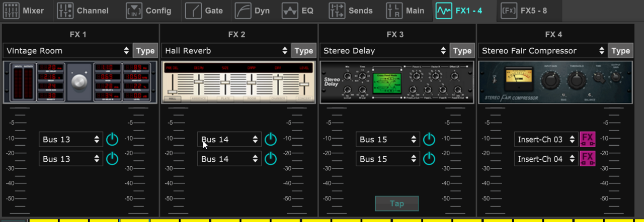Viewport: 644px width, 222px height.
Task: Click the FX insert icon for Insert-Ch 03
Action: pyautogui.click(x=588, y=139)
